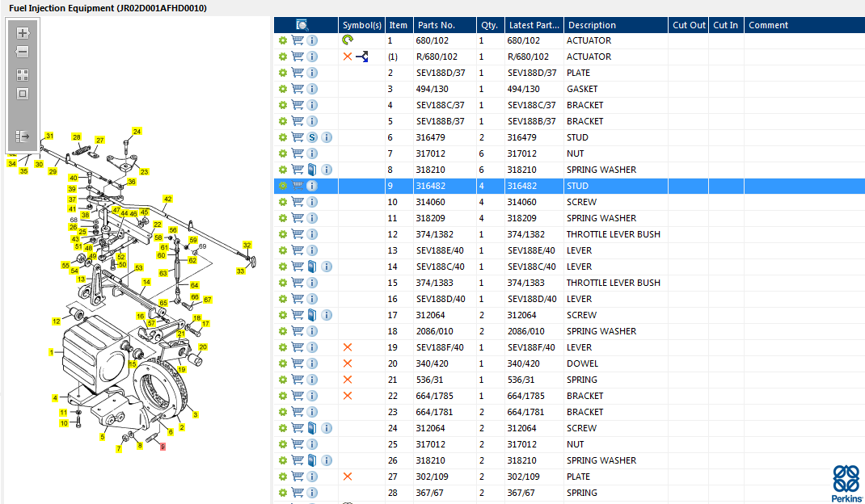Zoom in on the parts diagram
865x504 pixels.
tap(22, 33)
